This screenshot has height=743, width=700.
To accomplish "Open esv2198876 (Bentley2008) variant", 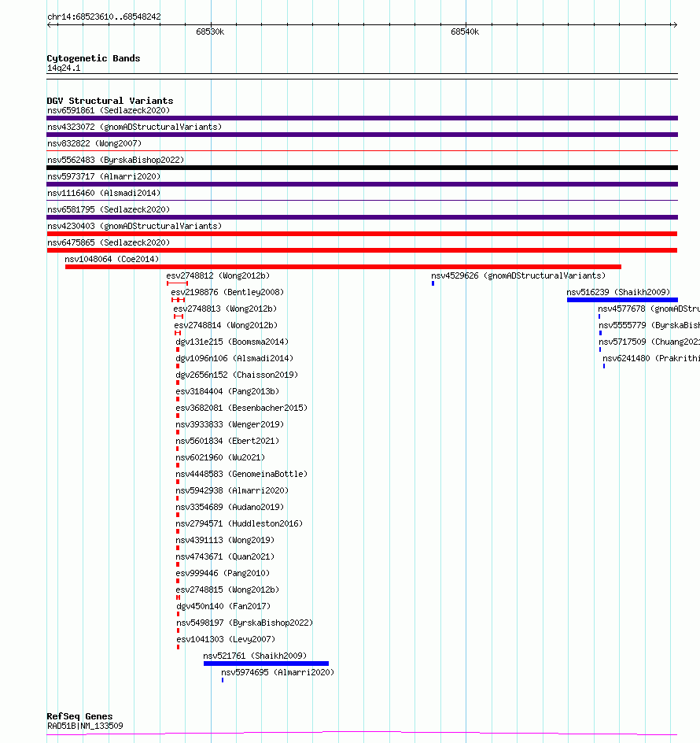I will coord(227,292).
